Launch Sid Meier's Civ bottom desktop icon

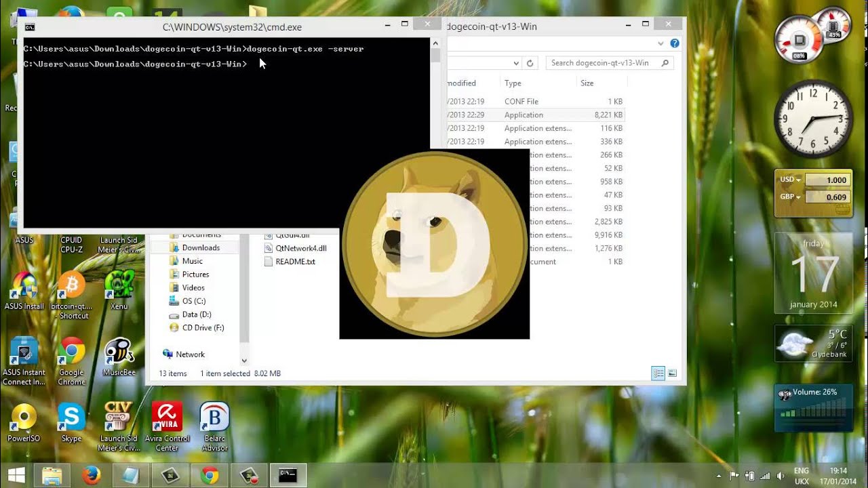click(x=119, y=427)
